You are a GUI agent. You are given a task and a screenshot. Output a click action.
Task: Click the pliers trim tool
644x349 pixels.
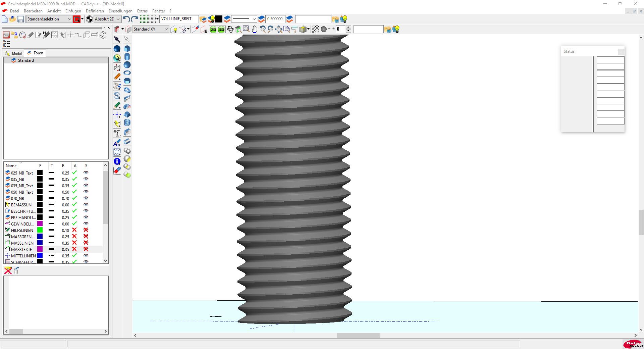pos(117,86)
